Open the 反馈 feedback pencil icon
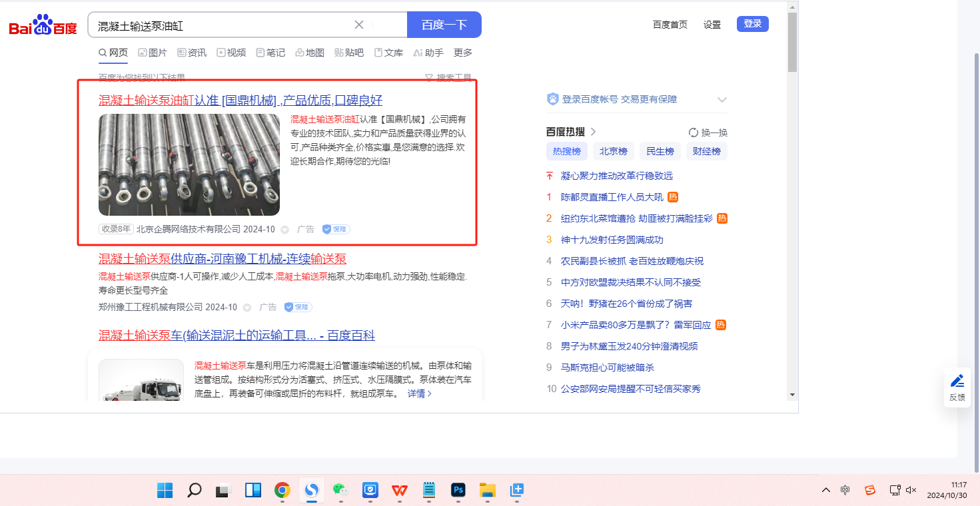The height and width of the screenshot is (506, 980). coord(957,381)
